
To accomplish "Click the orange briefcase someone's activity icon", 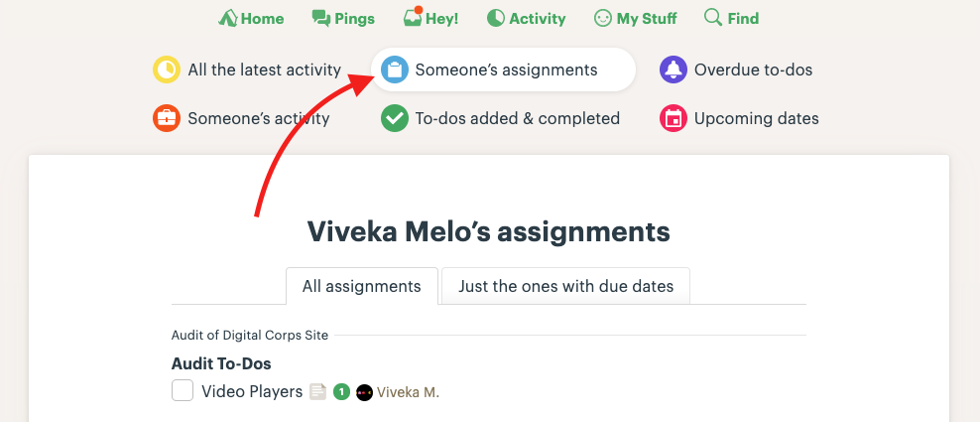I will pyautogui.click(x=167, y=119).
